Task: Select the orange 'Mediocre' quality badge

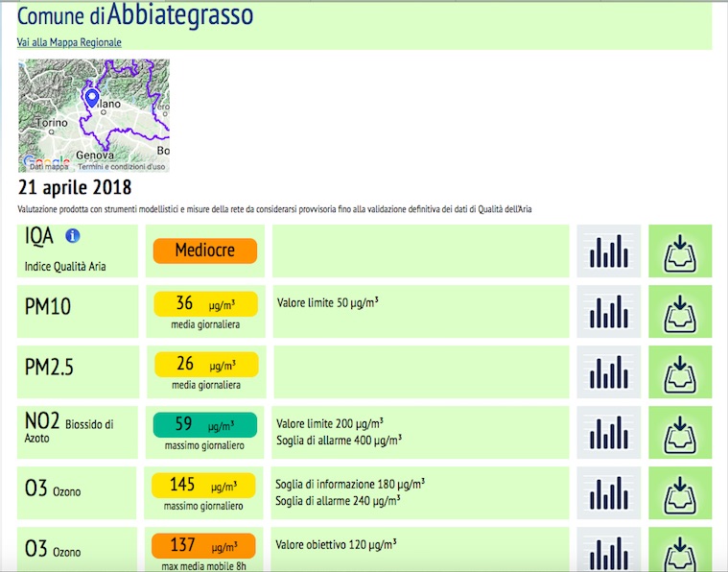Action: [x=205, y=251]
